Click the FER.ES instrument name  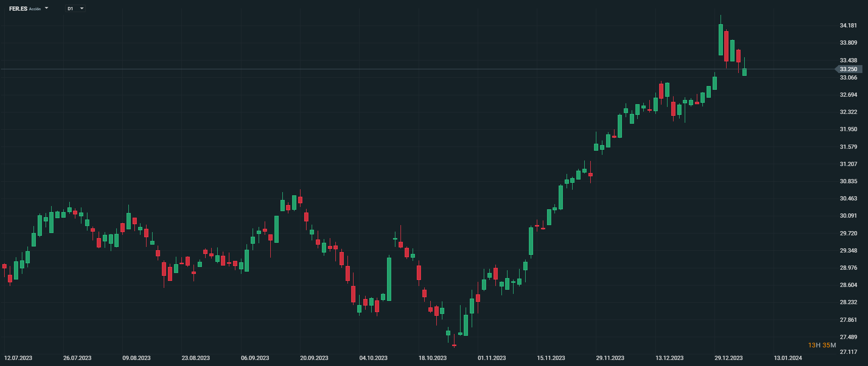(18, 9)
